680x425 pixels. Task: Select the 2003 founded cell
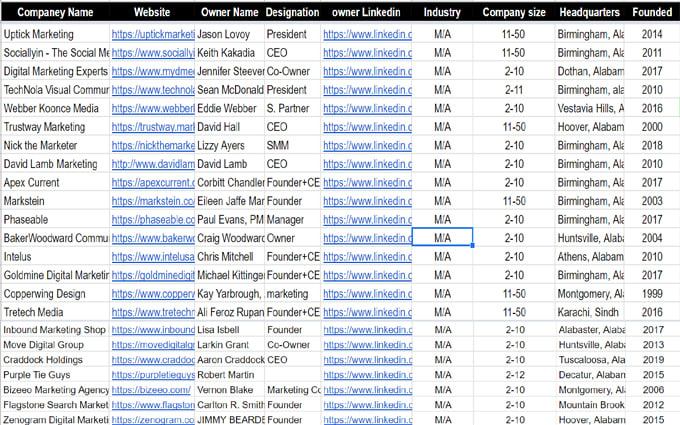click(652, 201)
